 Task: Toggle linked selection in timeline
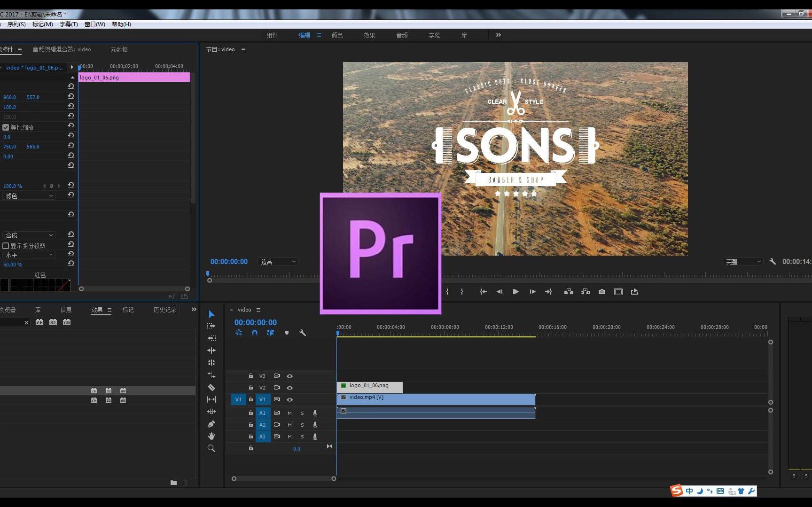tap(271, 333)
